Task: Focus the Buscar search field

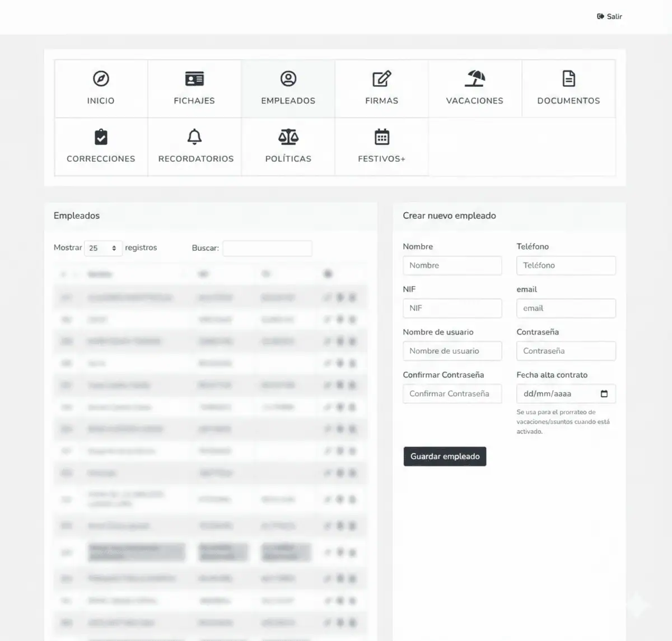Action: [267, 248]
